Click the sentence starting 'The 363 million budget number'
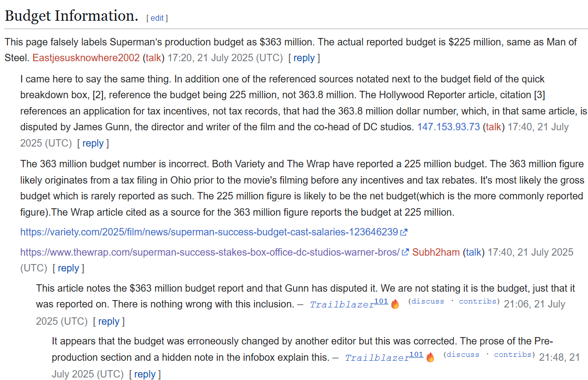The height and width of the screenshot is (380, 588). pos(115,164)
